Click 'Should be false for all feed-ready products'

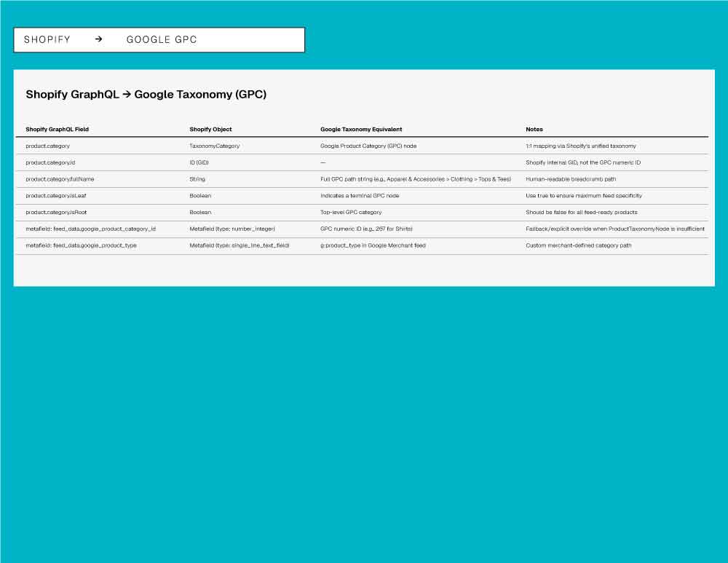(581, 212)
